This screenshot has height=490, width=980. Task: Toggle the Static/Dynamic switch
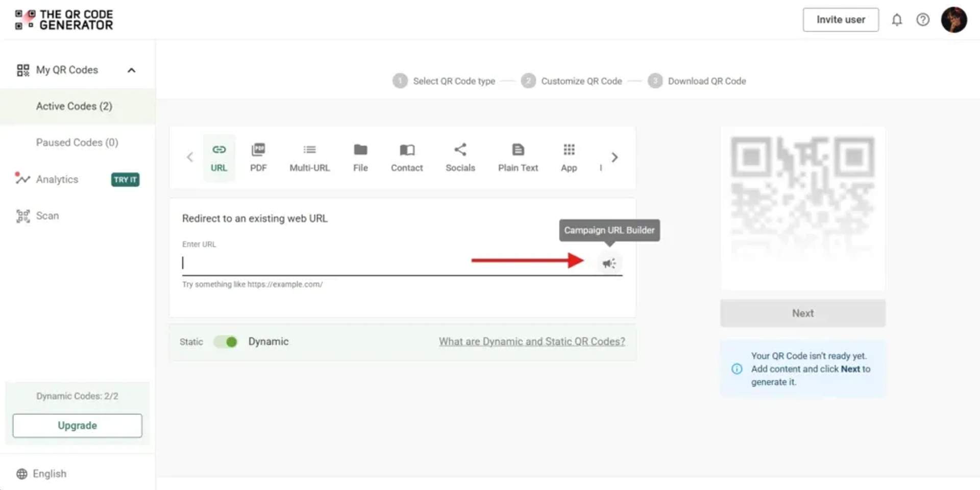[x=226, y=341]
